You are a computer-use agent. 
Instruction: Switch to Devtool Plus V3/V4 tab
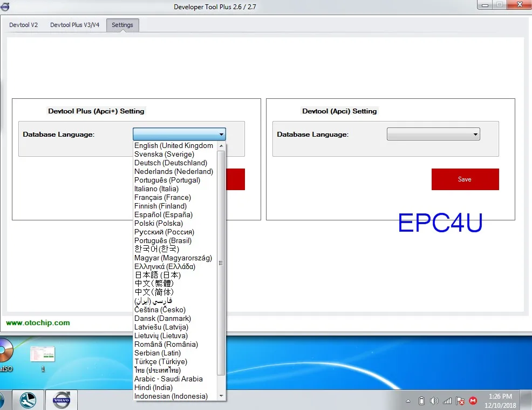point(74,25)
